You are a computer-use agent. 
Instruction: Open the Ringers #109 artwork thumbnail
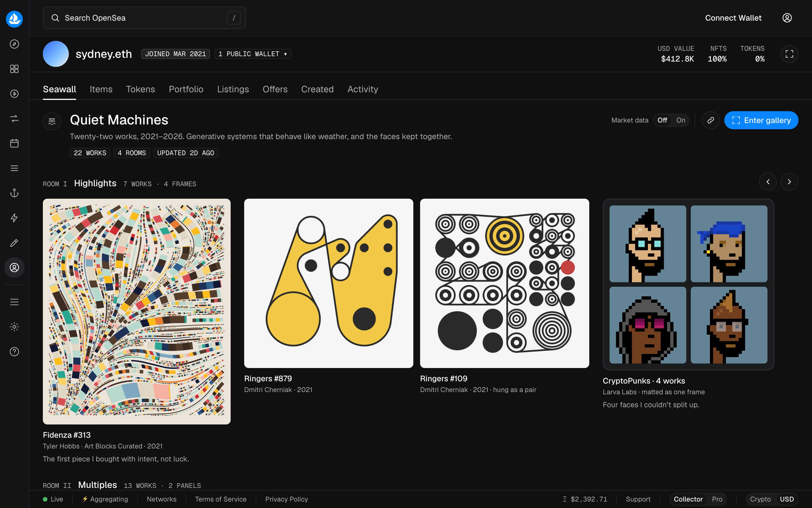point(504,283)
